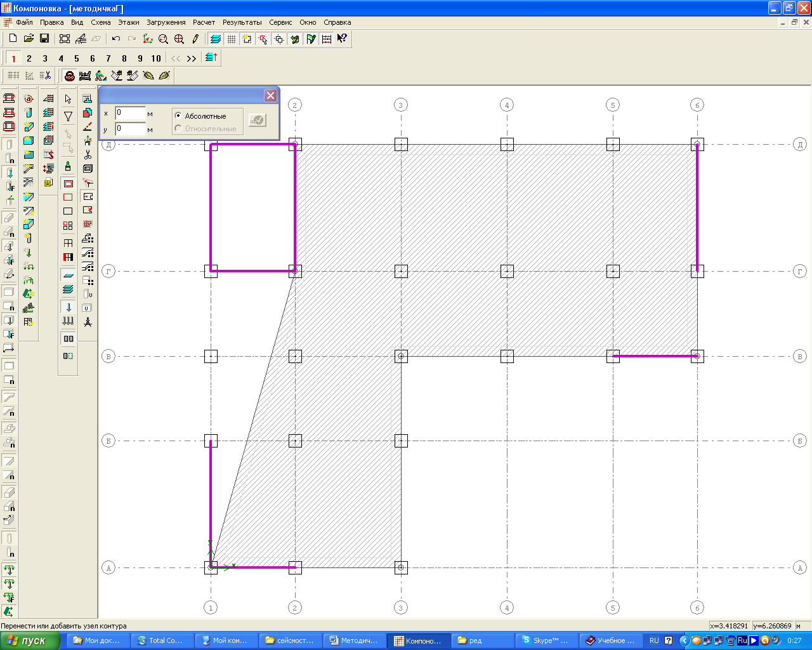The height and width of the screenshot is (650, 812).
Task: Open the Сервис menu
Action: [280, 22]
